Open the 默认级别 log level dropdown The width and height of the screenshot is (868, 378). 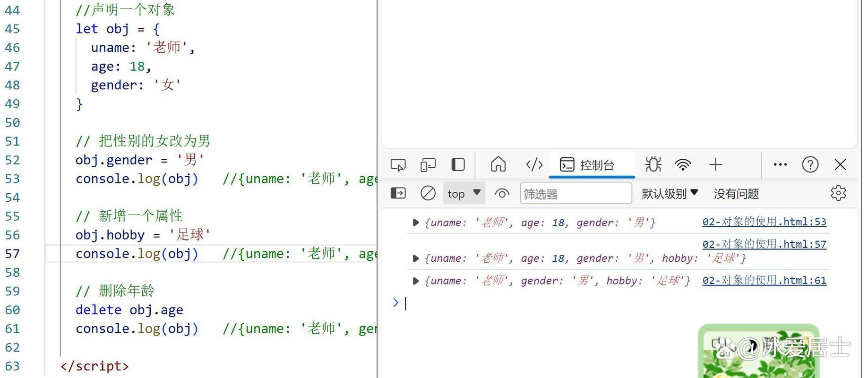[x=670, y=194]
